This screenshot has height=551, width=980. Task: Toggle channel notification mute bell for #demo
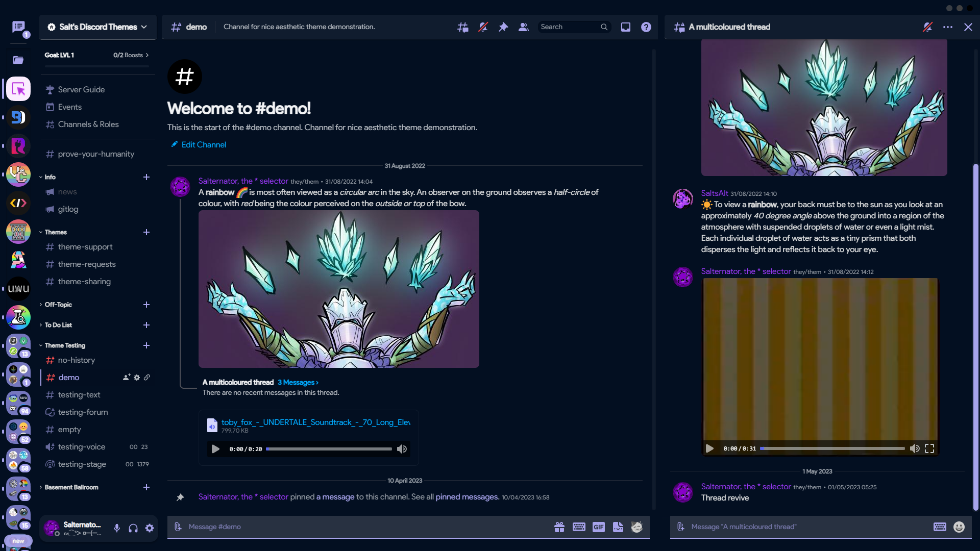pos(482,27)
